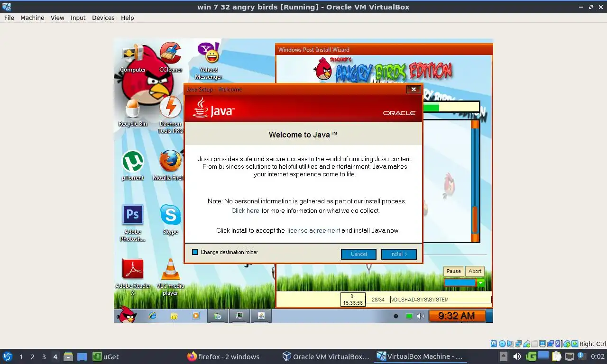
Task: Open uGet from host panel
Action: pyautogui.click(x=106, y=356)
